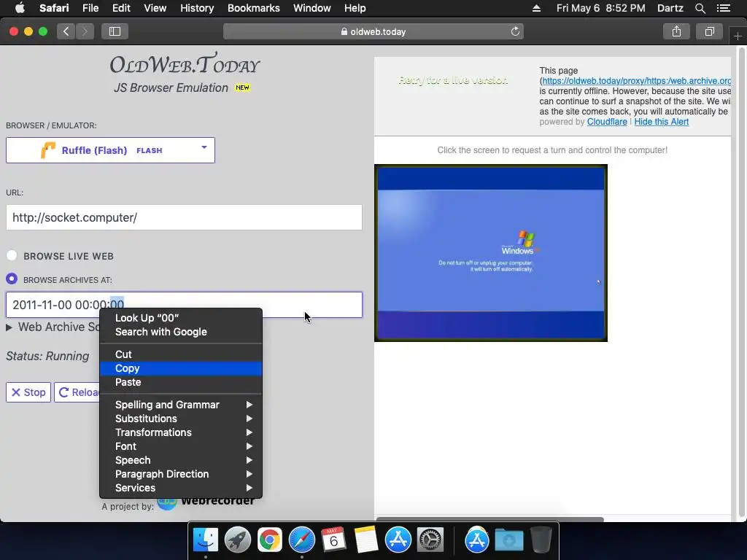Viewport: 747px width, 560px height.
Task: Click the Hide this Alert link
Action: (661, 122)
